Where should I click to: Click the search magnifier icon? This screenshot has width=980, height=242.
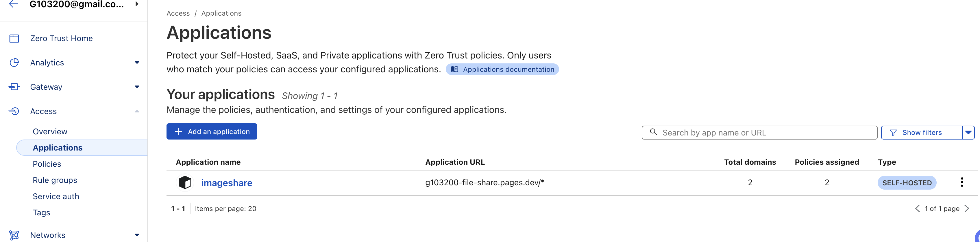pyautogui.click(x=654, y=132)
